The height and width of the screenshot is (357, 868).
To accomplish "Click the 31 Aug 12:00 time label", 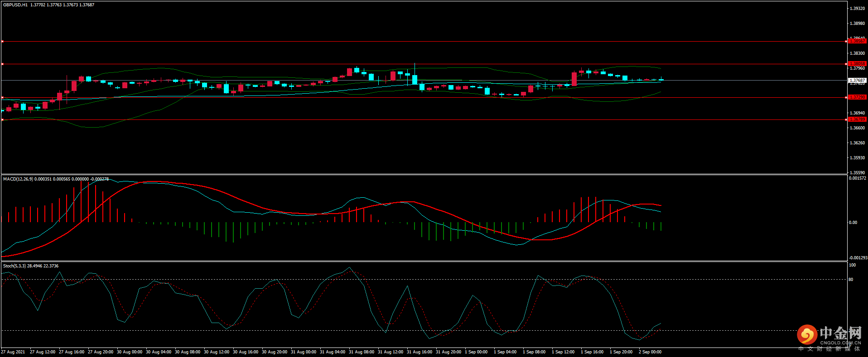I will (391, 352).
